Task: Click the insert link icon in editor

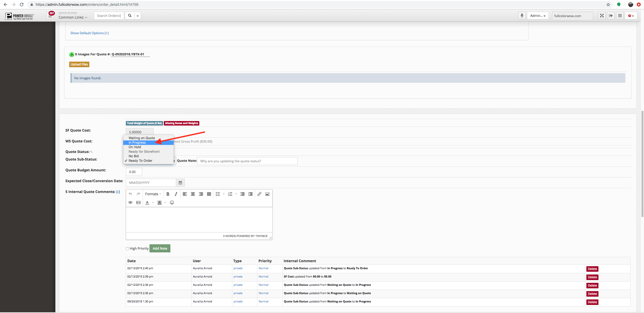Action: [x=259, y=194]
